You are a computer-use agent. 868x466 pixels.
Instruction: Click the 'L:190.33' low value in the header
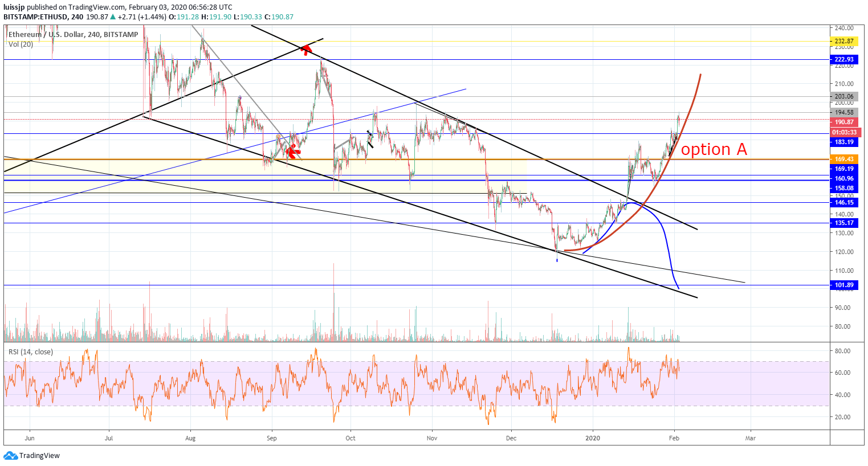coord(247,17)
